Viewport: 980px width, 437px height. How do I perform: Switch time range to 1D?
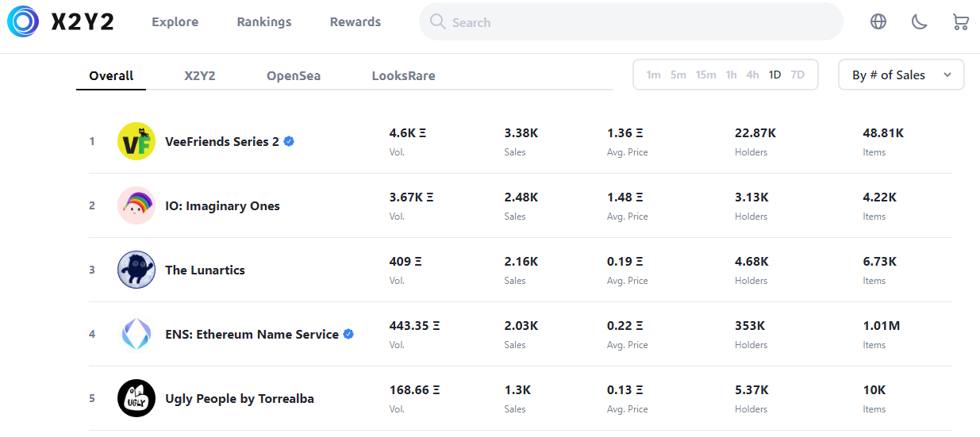[x=774, y=75]
